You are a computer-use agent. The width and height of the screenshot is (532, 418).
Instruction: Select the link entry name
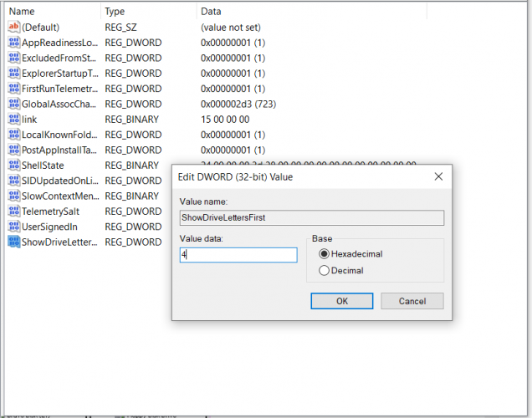point(29,120)
